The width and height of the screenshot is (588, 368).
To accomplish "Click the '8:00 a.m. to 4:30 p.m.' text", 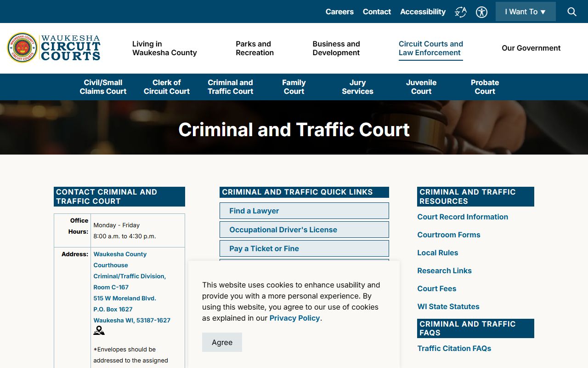I will click(x=124, y=236).
